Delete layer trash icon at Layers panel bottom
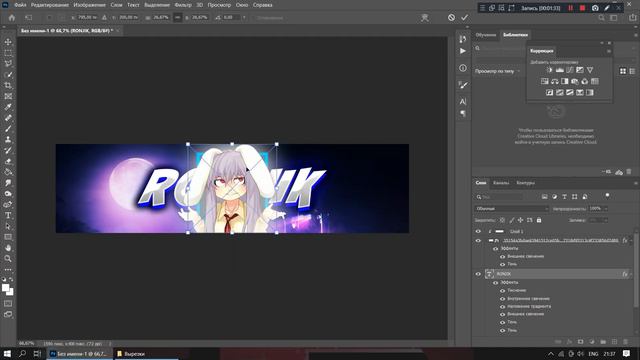640x360 pixels. pyautogui.click(x=625, y=342)
